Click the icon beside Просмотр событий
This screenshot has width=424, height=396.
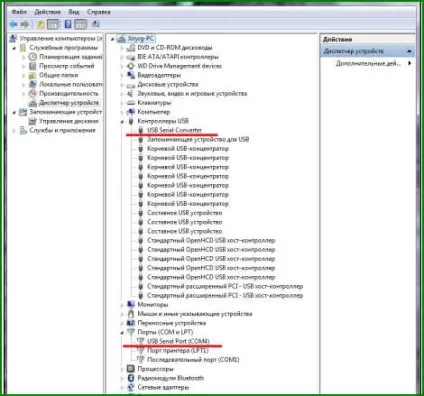click(33, 66)
